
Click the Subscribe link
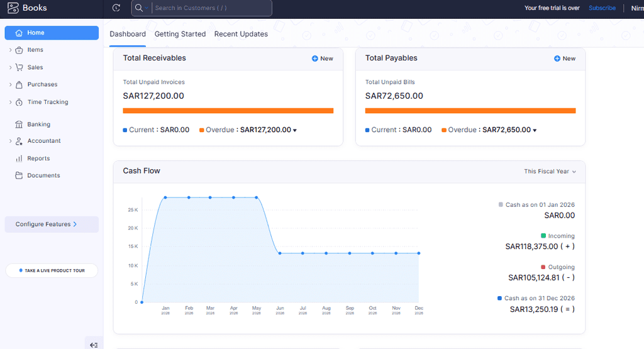602,8
